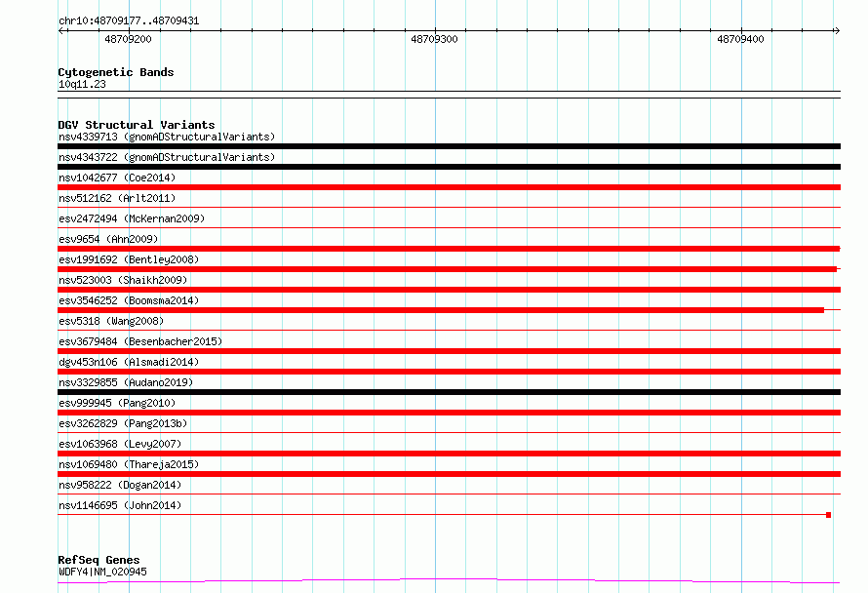Click the Cytogenetic Bands track heading
Screen dimensions: 868x593
(116, 72)
